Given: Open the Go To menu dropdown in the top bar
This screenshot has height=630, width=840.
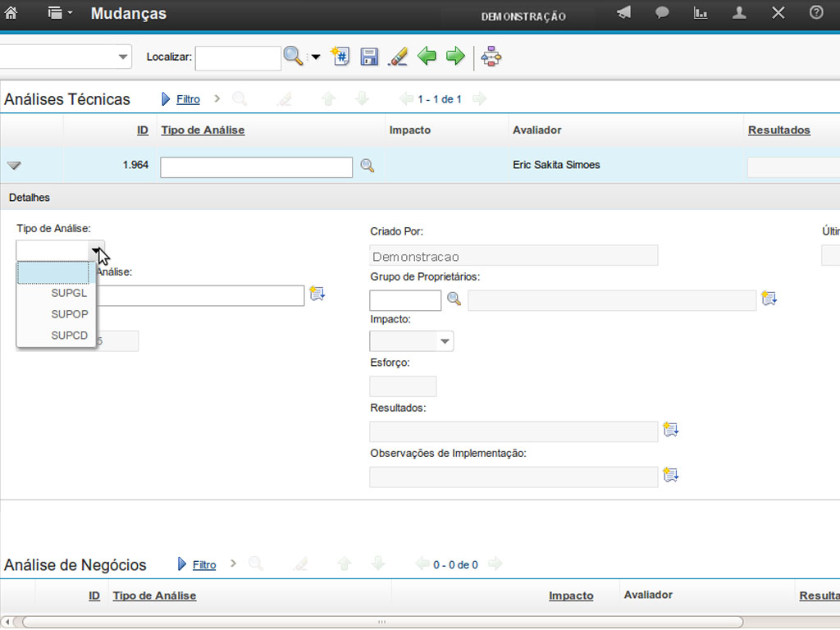Looking at the screenshot, I should 61,13.
